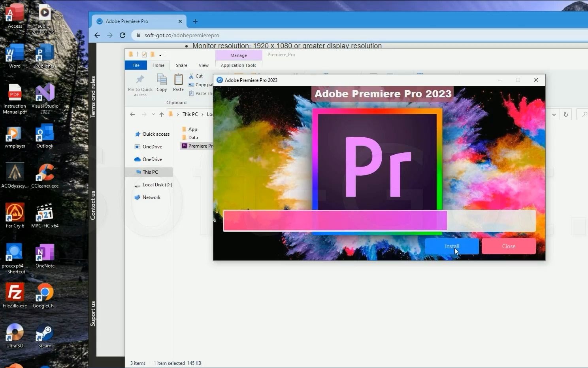
Task: Open a new browser tab
Action: 195,21
